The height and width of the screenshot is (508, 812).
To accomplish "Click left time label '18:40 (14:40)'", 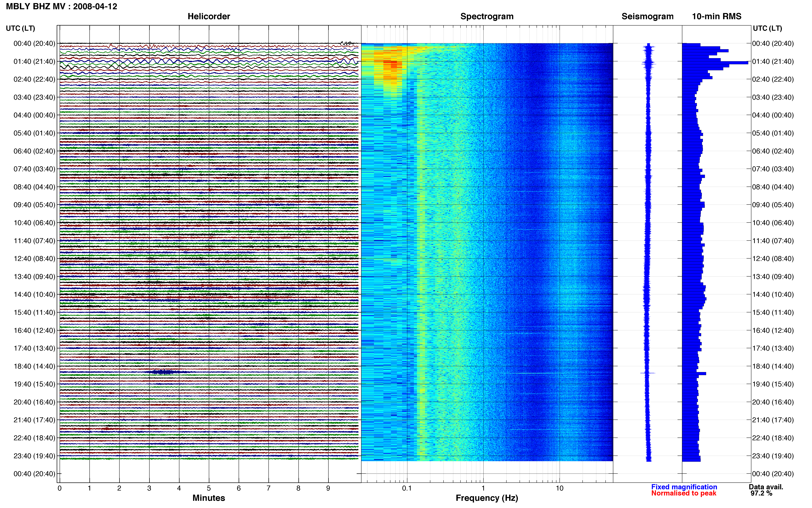I will pyautogui.click(x=34, y=366).
